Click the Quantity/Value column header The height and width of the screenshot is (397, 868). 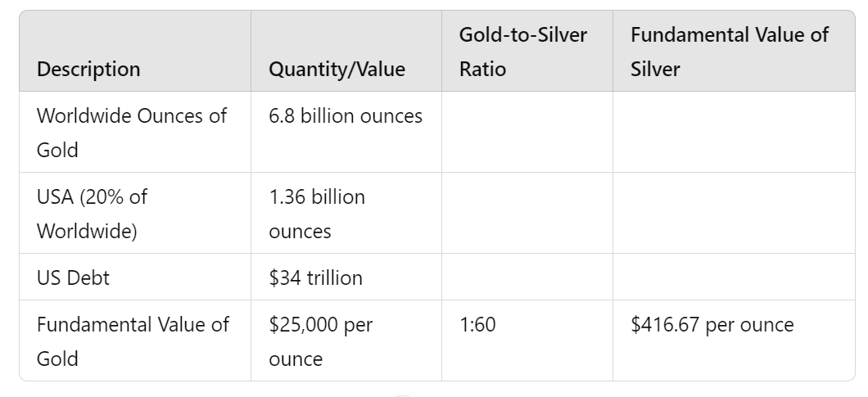(337, 70)
